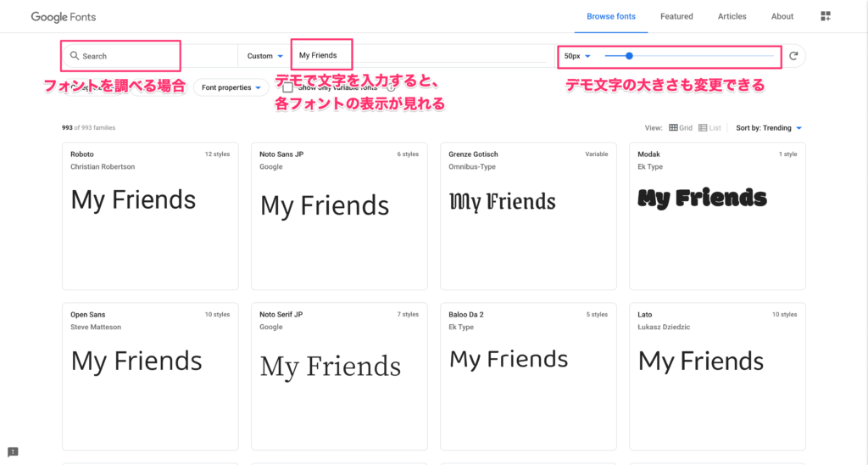The image size is (868, 465).
Task: Open the selected families grid icon
Action: [826, 16]
